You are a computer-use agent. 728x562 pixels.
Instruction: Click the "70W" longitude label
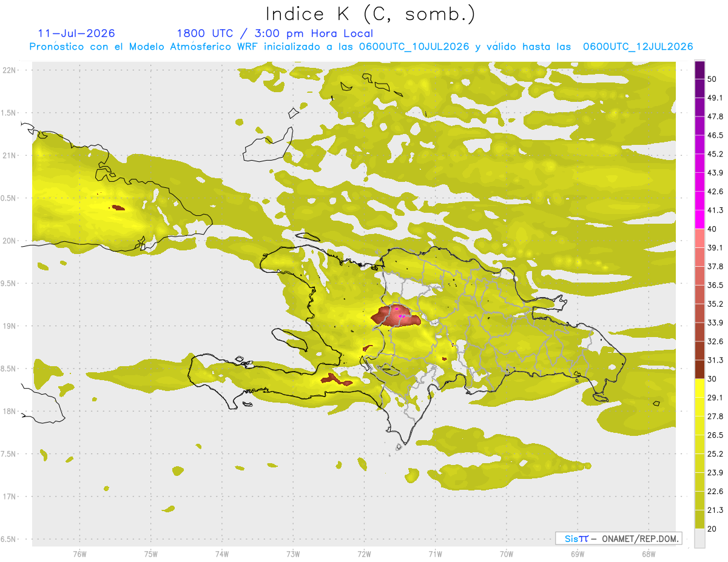(x=507, y=554)
